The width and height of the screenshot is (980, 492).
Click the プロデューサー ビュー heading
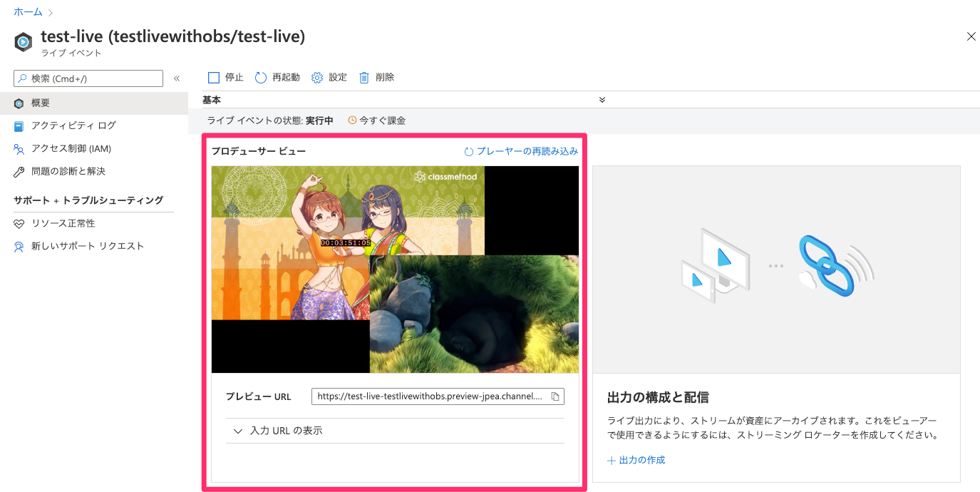click(258, 151)
